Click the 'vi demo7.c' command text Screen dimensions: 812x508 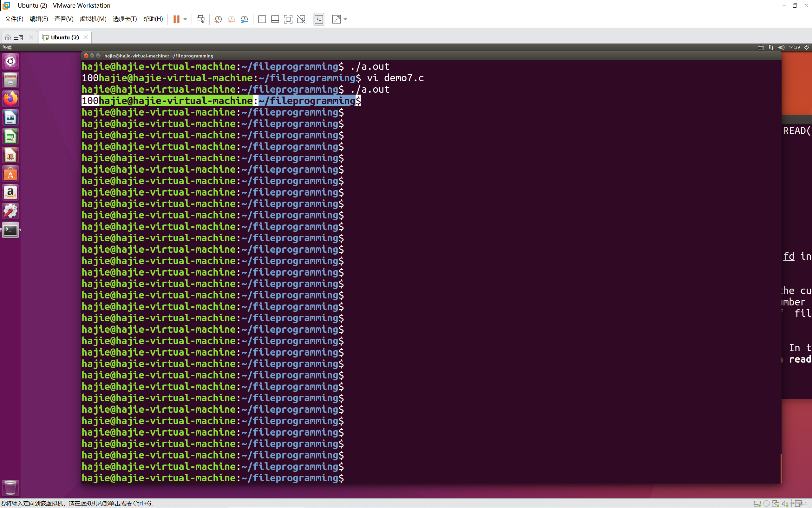pyautogui.click(x=395, y=78)
